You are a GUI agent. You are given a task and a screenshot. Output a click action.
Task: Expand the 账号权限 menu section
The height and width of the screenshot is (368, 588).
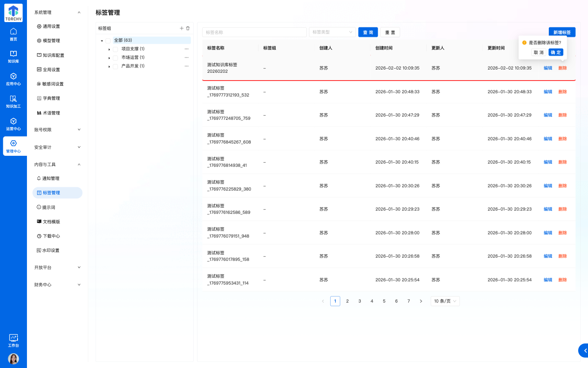pos(57,130)
